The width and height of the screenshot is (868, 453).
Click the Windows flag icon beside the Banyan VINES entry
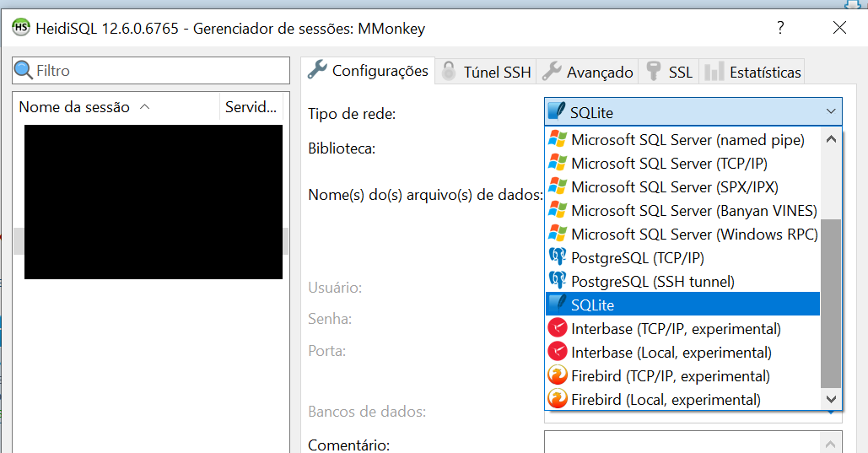[x=558, y=210]
